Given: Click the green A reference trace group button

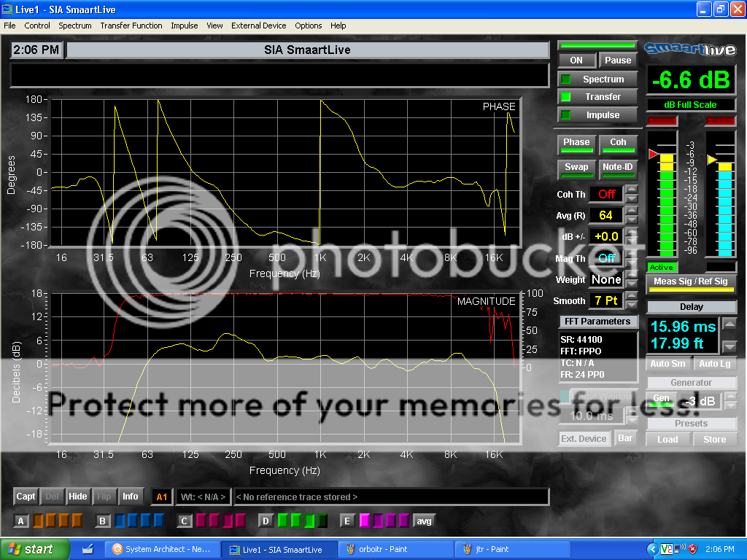Looking at the screenshot, I should 21,521.
